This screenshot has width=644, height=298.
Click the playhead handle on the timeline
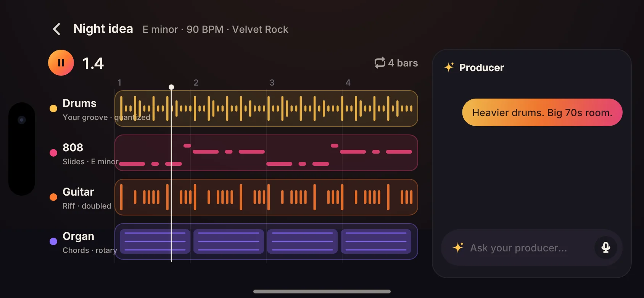click(x=171, y=87)
